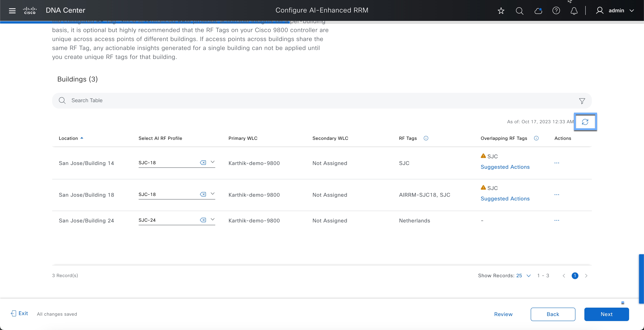644x330 pixels.
Task: Expand AI RF Profile dropdown for Building 18
Action: pos(212,194)
